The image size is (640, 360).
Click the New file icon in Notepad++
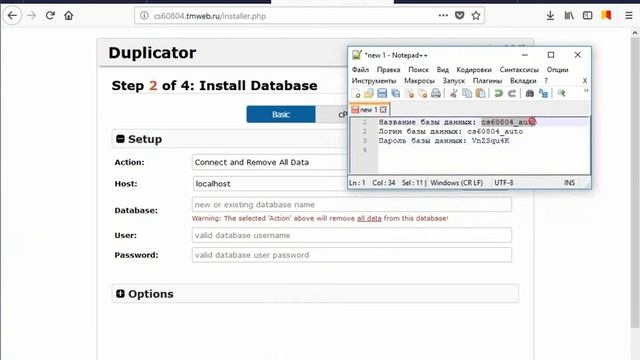(356, 93)
